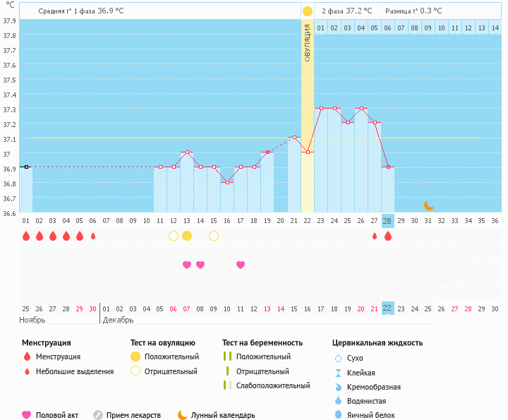
Task: Click the temperature point on cycle day 16
Action: pos(226,182)
